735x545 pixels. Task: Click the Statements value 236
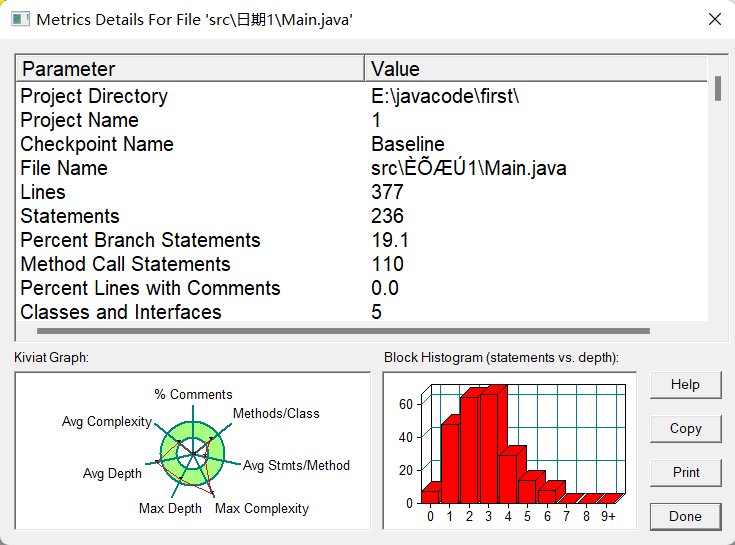click(387, 216)
